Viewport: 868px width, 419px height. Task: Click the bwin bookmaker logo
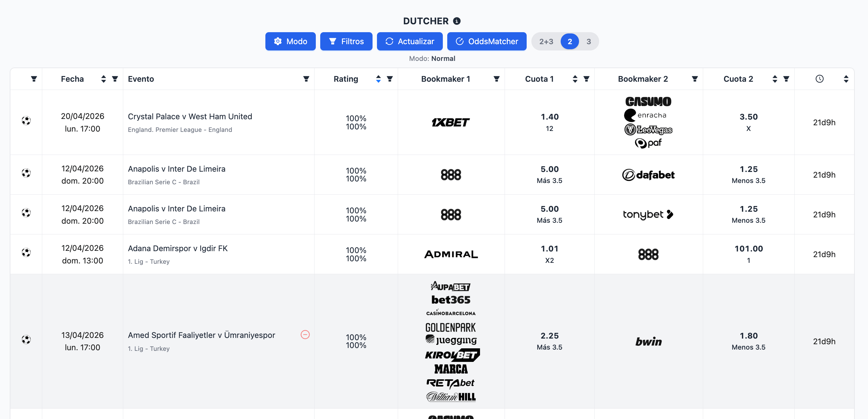tap(648, 341)
